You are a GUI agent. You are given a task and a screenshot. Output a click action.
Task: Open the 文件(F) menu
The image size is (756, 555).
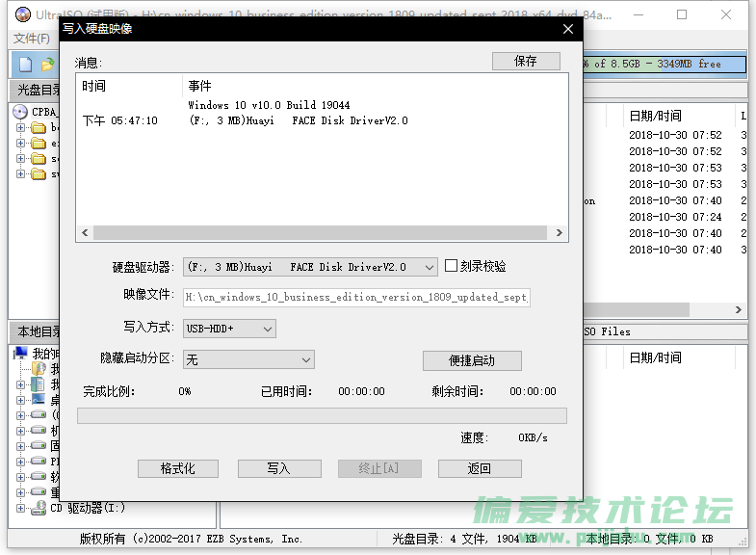point(31,39)
